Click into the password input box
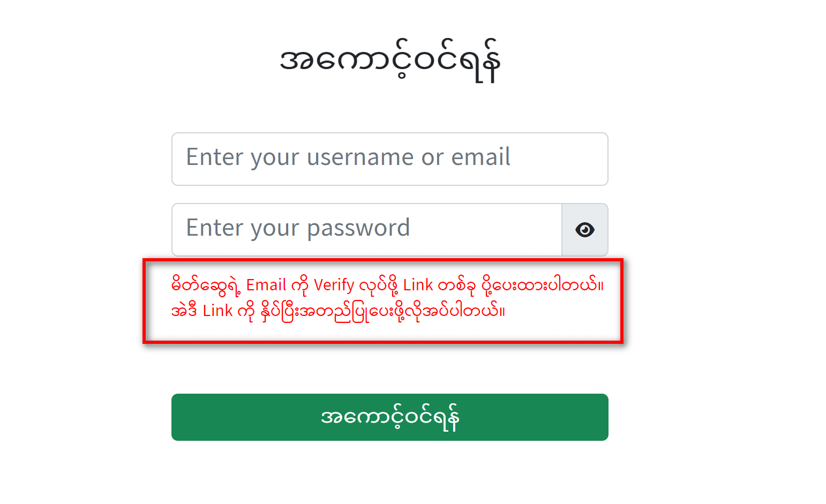 point(367,230)
